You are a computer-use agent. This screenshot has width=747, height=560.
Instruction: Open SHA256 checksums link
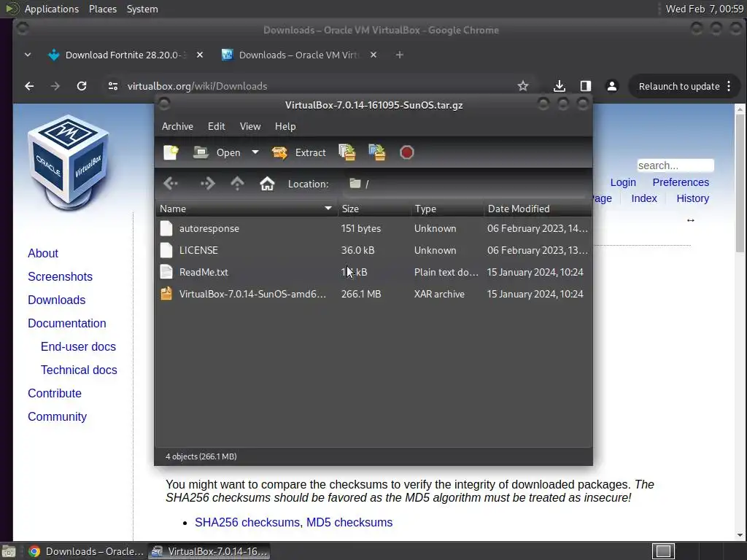(247, 522)
